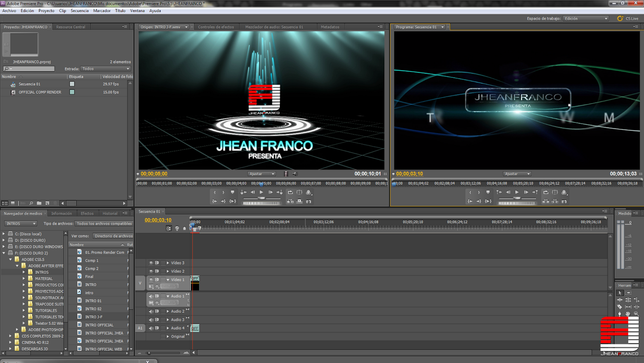This screenshot has width=644, height=363.
Task: Set Out point in Source monitor
Action: 223,192
